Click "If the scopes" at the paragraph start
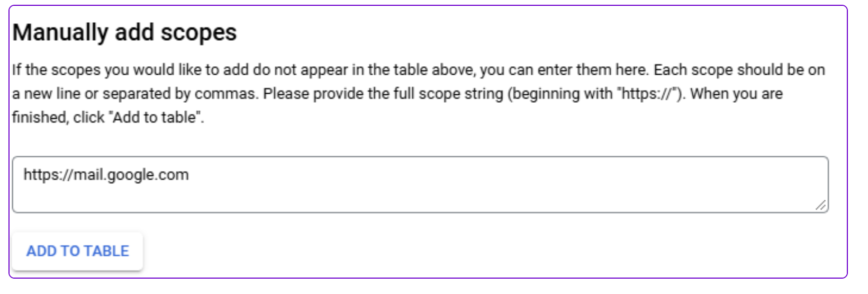The width and height of the screenshot is (868, 294). 56,70
